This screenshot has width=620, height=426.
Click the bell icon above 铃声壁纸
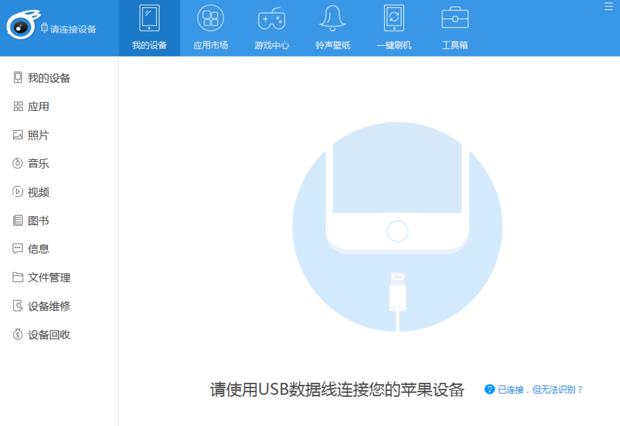click(x=333, y=18)
